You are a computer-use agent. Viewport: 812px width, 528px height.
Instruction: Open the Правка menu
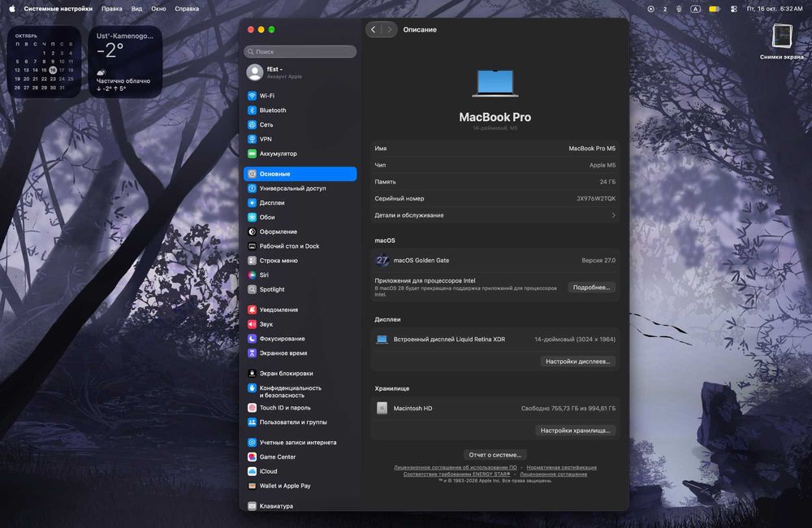click(x=112, y=9)
